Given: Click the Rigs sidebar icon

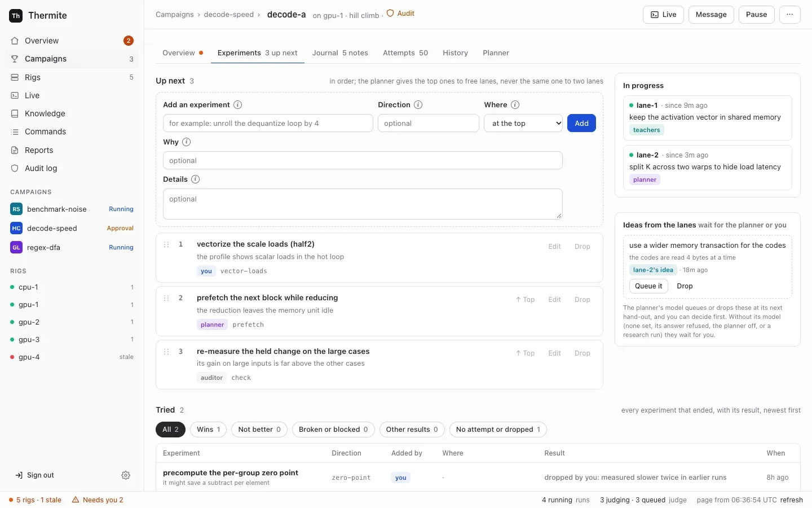Looking at the screenshot, I should 15,77.
